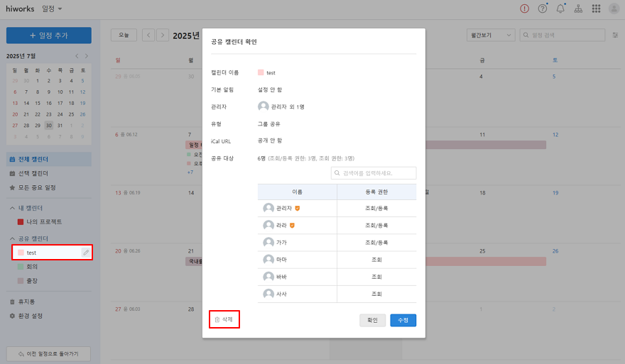Click the 삭제 delete button

(224, 320)
